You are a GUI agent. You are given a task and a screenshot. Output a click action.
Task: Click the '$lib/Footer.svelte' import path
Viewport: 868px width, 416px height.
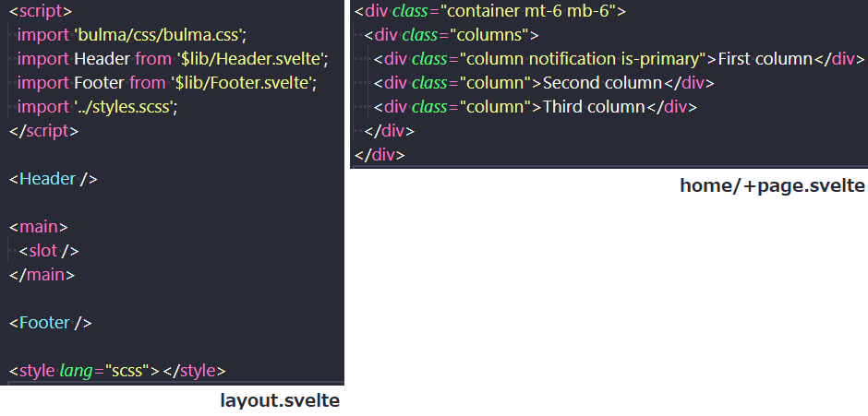click(244, 83)
